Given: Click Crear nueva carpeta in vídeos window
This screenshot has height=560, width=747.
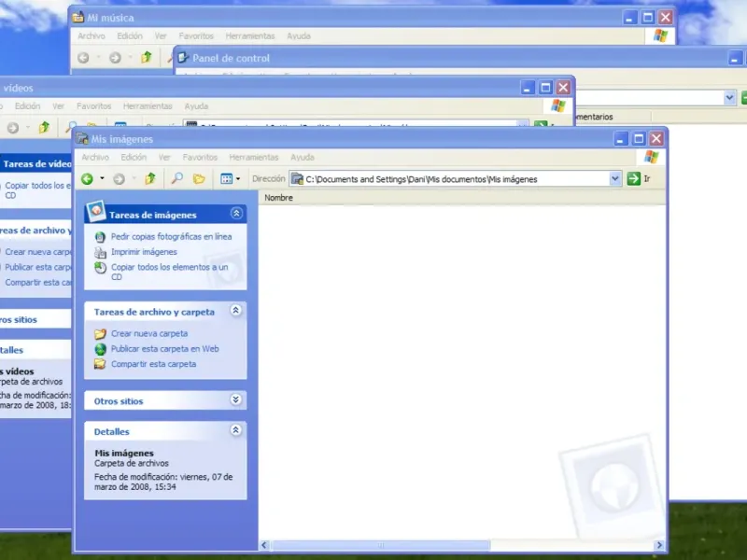Looking at the screenshot, I should (38, 252).
